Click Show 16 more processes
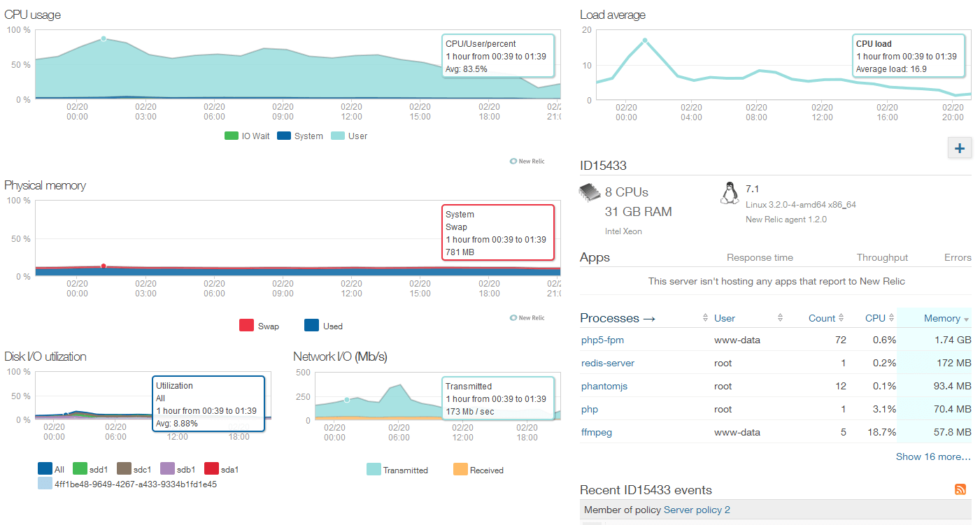Screen dimensions: 980x525 (x=933, y=456)
